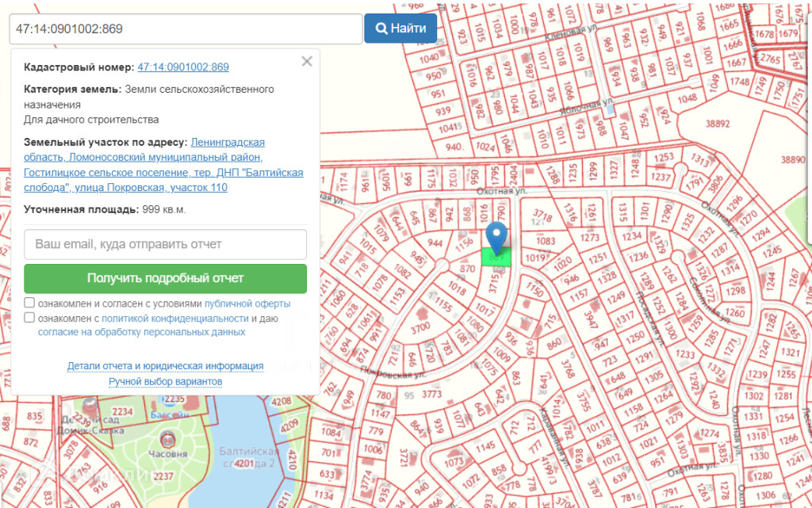Select parcel 1748 on the map
812x508 pixels.
tap(740, 81)
